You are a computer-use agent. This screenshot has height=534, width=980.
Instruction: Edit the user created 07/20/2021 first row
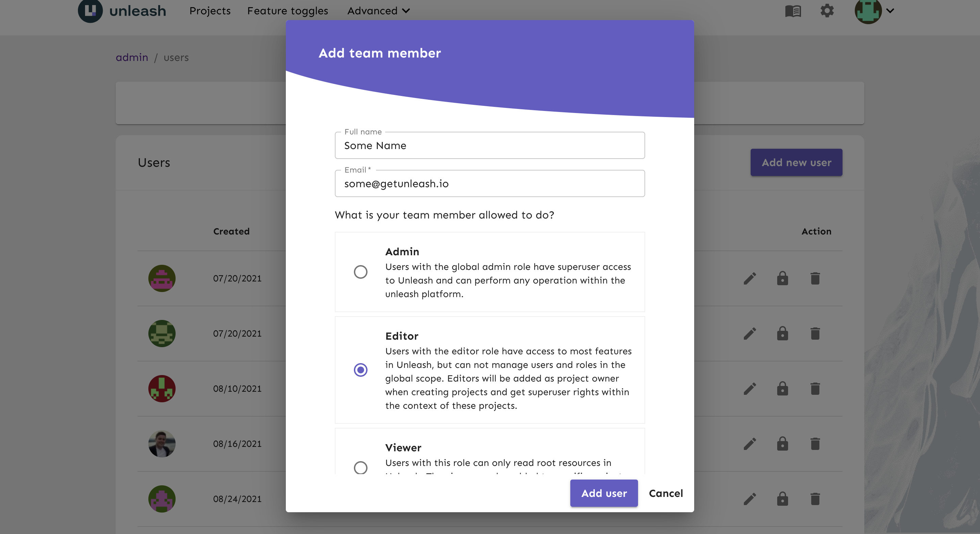pyautogui.click(x=749, y=278)
